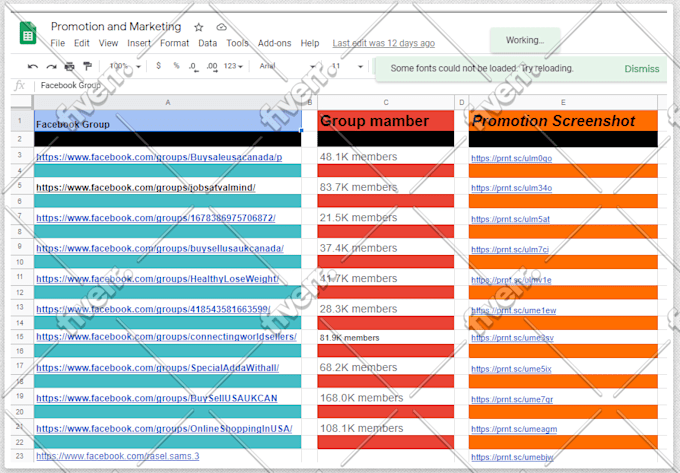
Task: Open the prnt.sc/ume1ew screenshot link
Action: [513, 310]
